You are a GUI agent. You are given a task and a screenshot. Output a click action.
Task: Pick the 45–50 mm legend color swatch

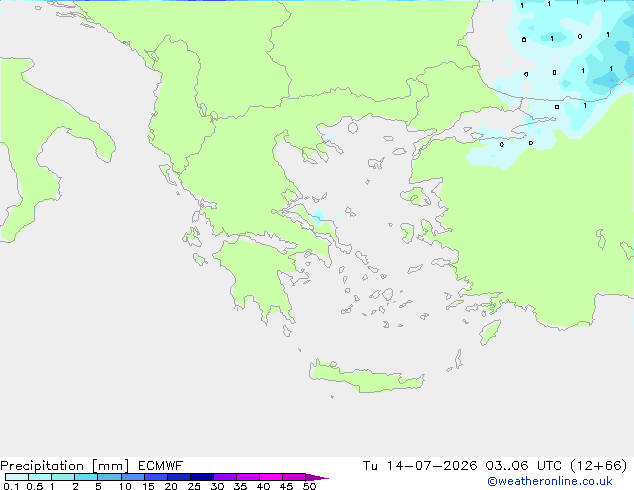tap(294, 477)
